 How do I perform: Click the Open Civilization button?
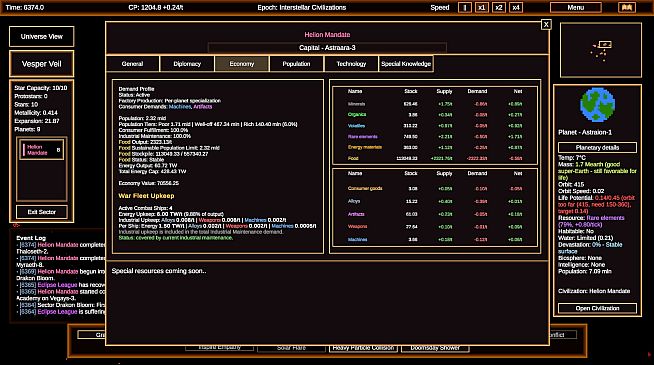(597, 308)
